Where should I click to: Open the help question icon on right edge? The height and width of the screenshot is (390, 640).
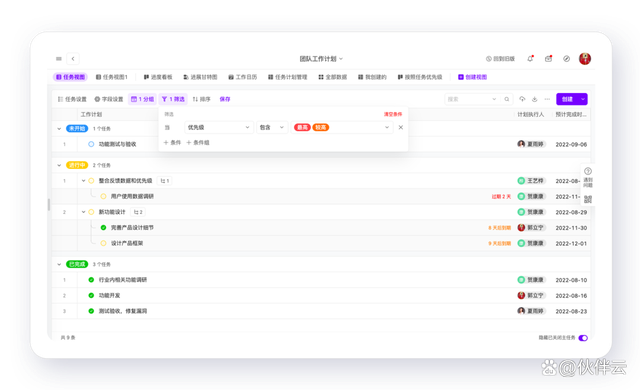tap(588, 171)
